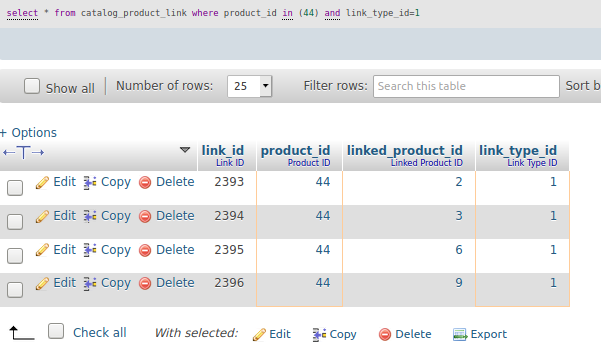Click the Copy icon for row 2395
Screen dimensions: 601x363
tap(90, 250)
